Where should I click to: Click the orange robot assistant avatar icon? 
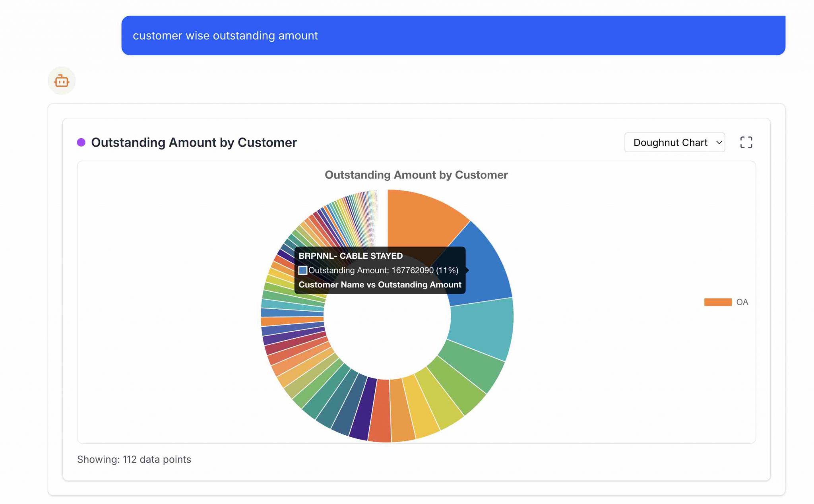coord(62,81)
